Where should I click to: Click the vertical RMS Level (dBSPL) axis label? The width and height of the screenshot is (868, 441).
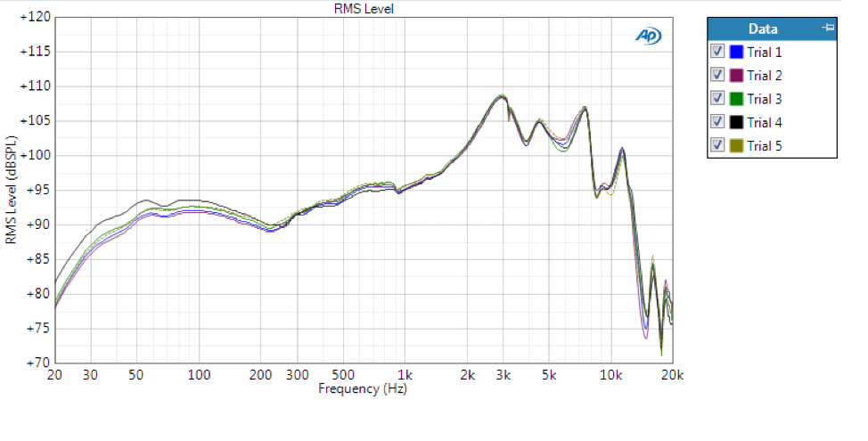11,190
